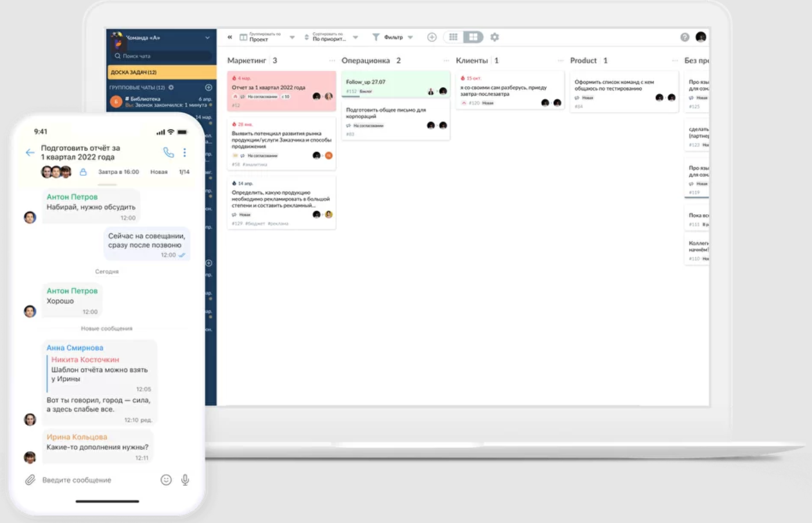Add a new group chat plus icon

208,88
